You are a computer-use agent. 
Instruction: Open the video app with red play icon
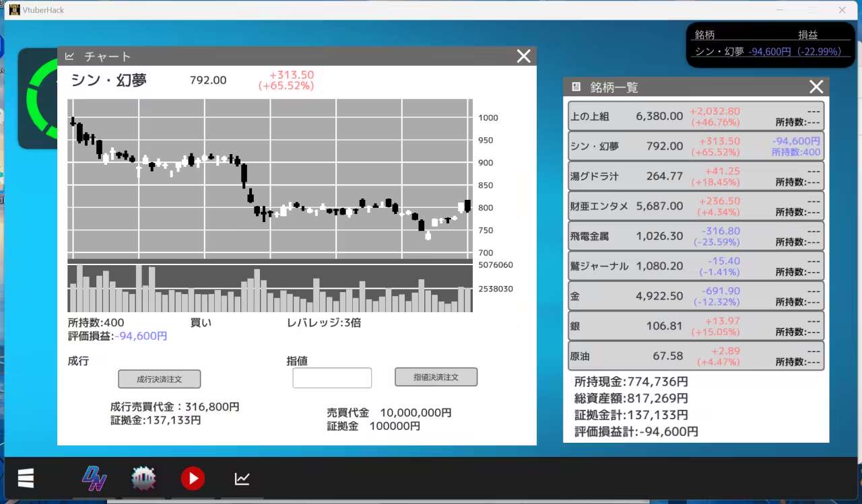[x=193, y=478]
